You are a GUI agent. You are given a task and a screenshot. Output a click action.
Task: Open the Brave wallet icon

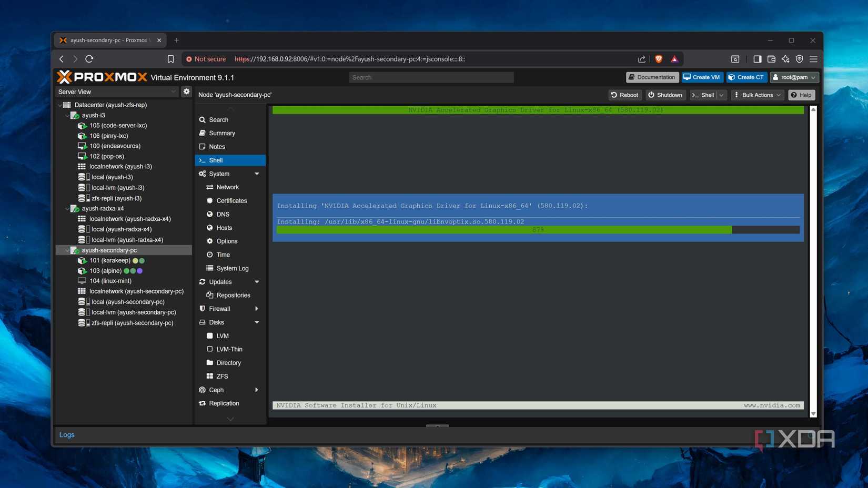coord(771,59)
